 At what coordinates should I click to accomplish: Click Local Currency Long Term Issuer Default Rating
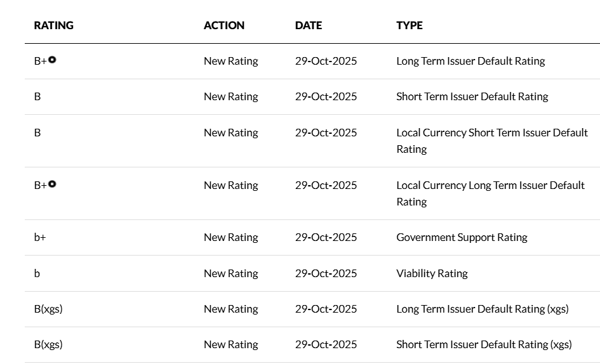point(490,185)
